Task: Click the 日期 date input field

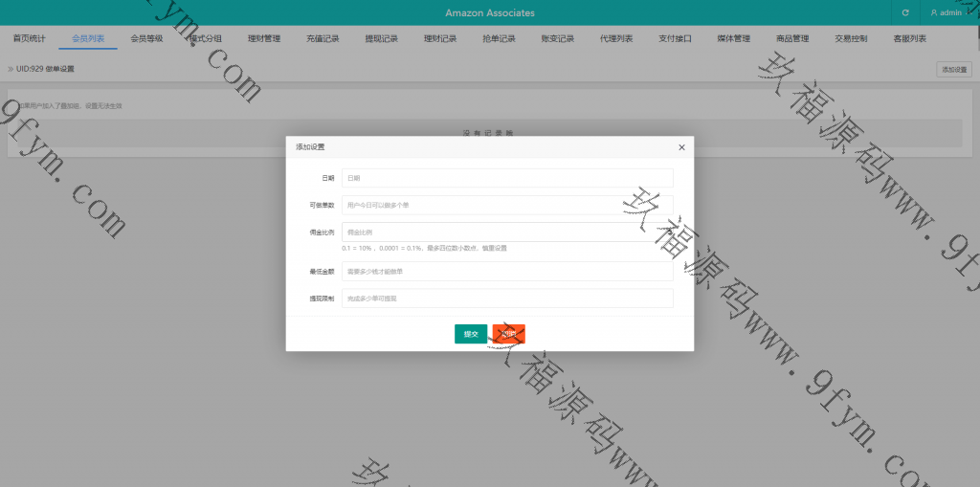Action: 507,178
